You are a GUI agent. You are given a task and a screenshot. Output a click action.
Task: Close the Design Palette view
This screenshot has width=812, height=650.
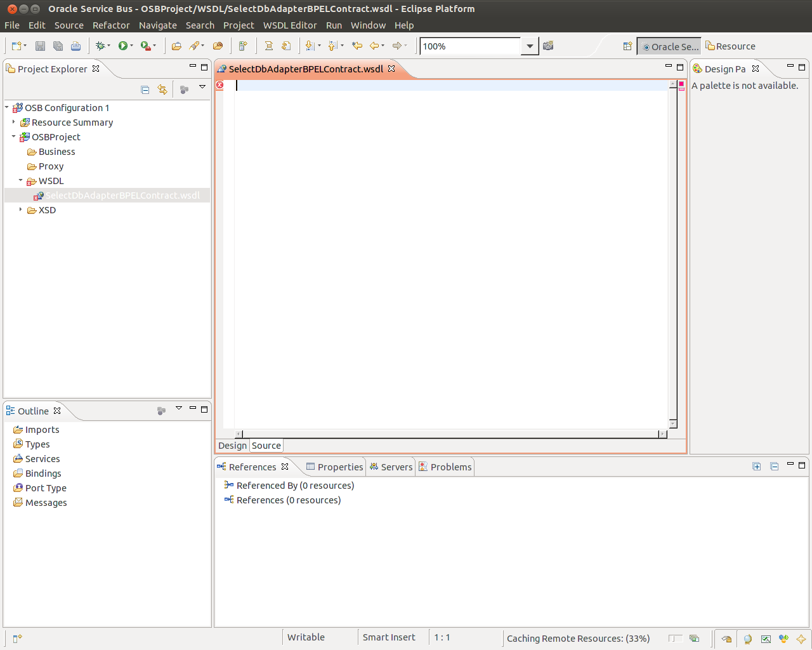tap(756, 69)
